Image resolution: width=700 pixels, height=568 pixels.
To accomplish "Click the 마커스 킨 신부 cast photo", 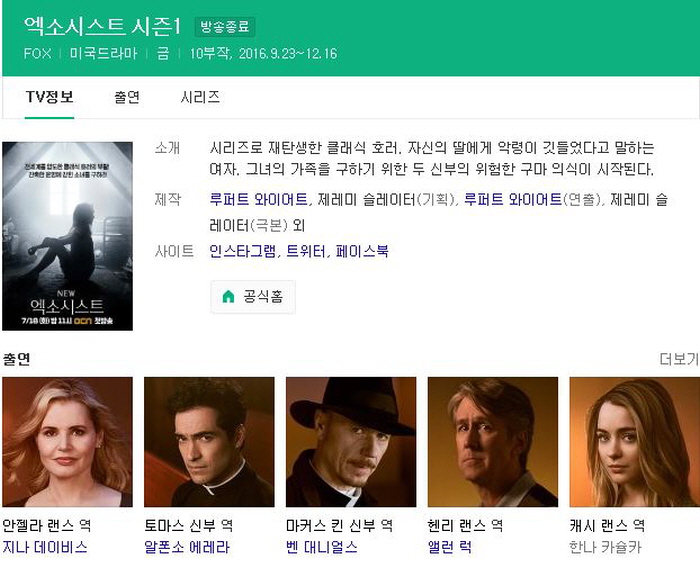I will coord(351,442).
